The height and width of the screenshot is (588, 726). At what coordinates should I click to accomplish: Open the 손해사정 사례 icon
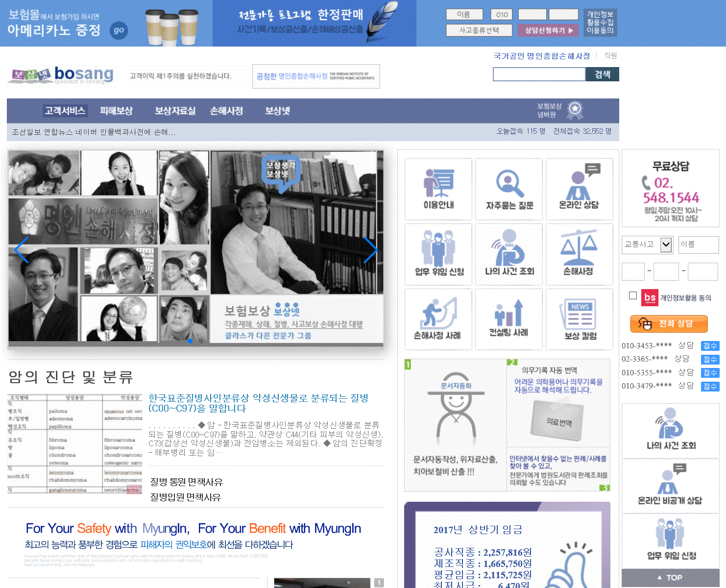click(438, 319)
